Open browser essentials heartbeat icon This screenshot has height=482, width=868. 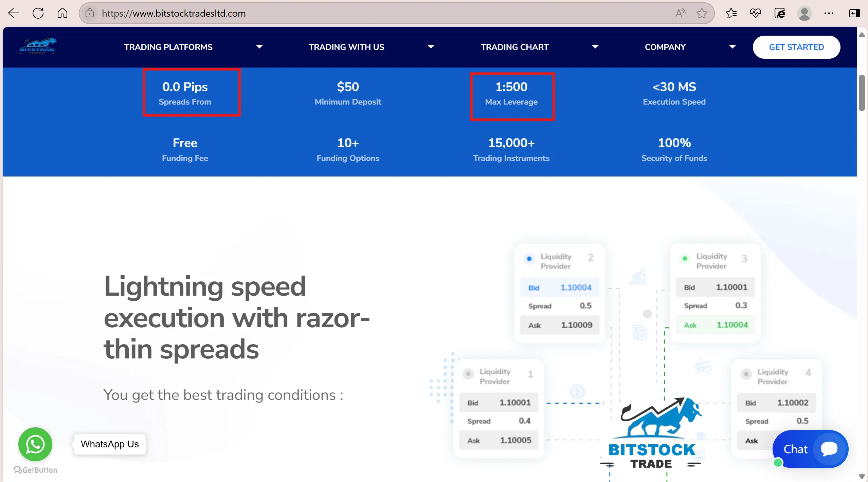click(756, 13)
